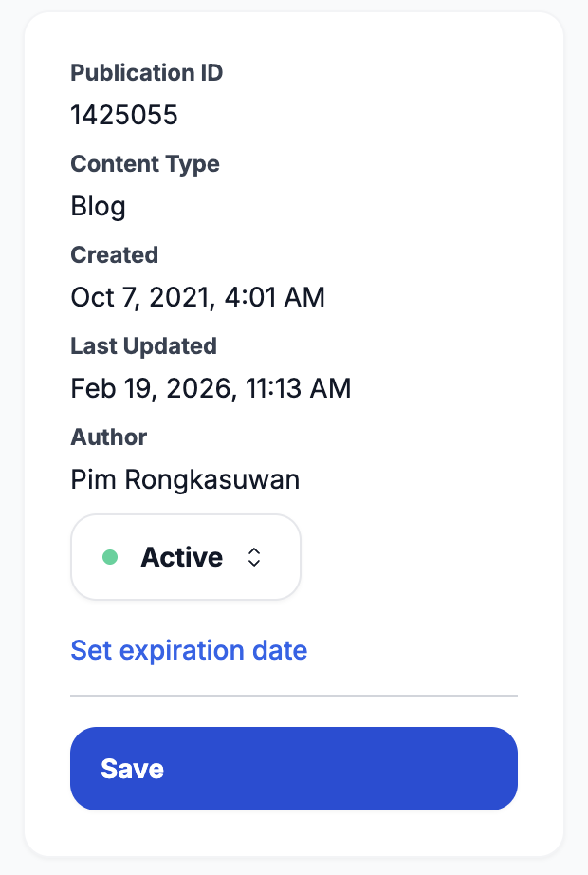The width and height of the screenshot is (588, 875).
Task: Click the Author field label
Action: point(108,437)
